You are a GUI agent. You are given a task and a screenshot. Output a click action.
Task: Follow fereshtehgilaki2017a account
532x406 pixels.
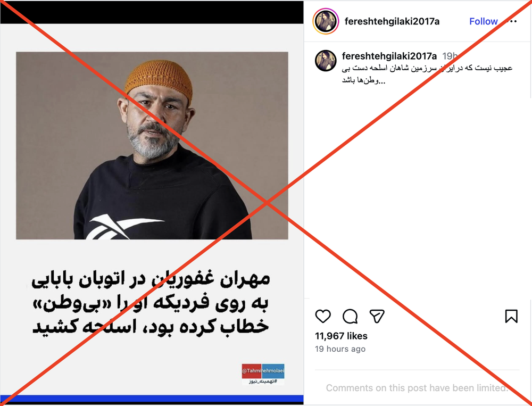tap(483, 21)
